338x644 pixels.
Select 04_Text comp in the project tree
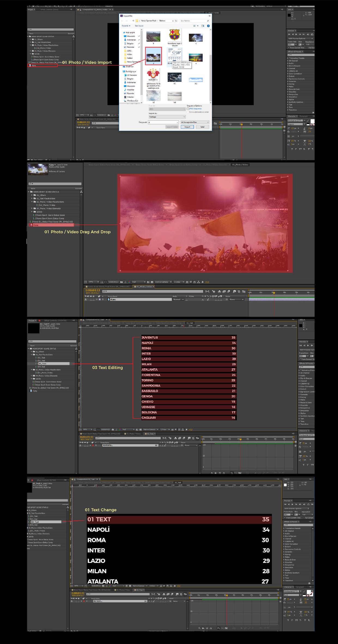[42, 367]
